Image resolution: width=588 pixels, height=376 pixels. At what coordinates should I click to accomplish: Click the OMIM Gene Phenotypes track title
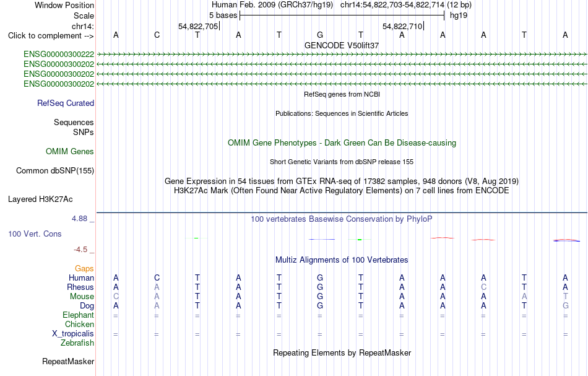pos(342,143)
